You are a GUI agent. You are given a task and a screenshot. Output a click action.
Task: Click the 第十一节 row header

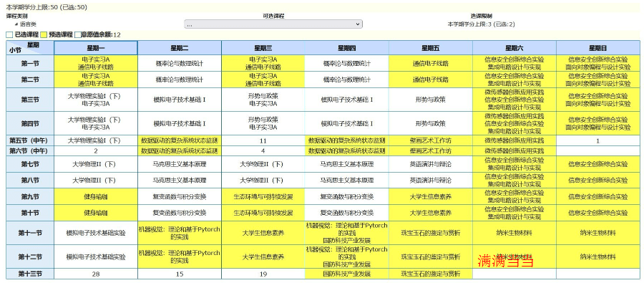point(30,233)
